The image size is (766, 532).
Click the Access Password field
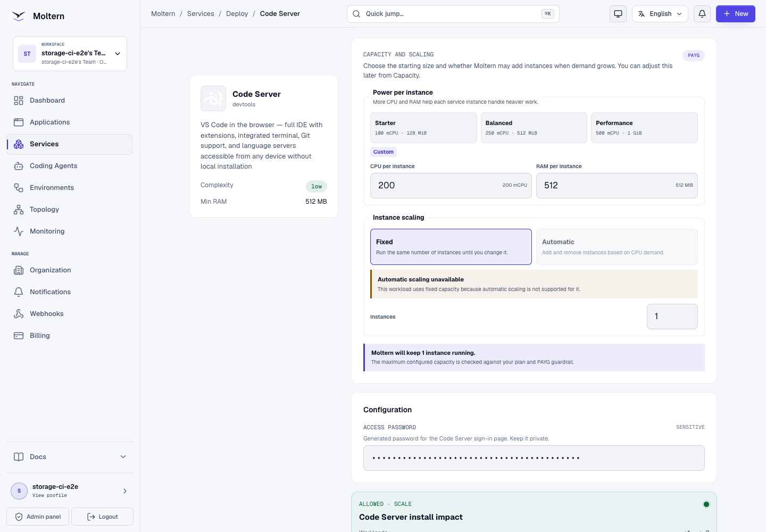point(534,458)
